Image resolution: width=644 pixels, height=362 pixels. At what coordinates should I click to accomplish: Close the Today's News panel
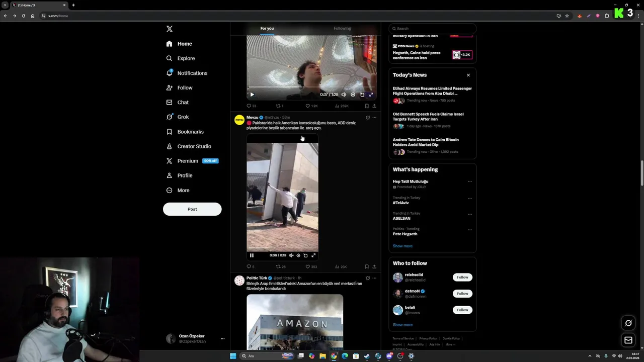(x=468, y=75)
